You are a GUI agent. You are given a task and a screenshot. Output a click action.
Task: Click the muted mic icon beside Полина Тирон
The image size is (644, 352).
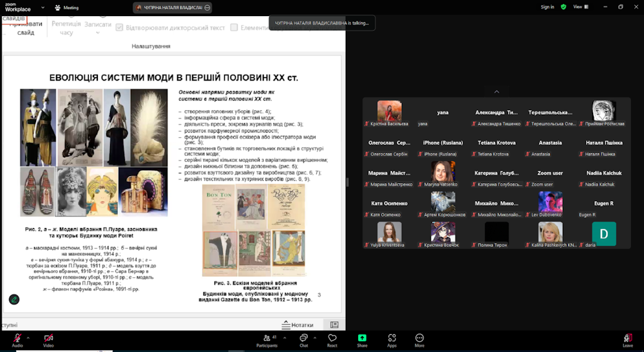click(x=474, y=245)
